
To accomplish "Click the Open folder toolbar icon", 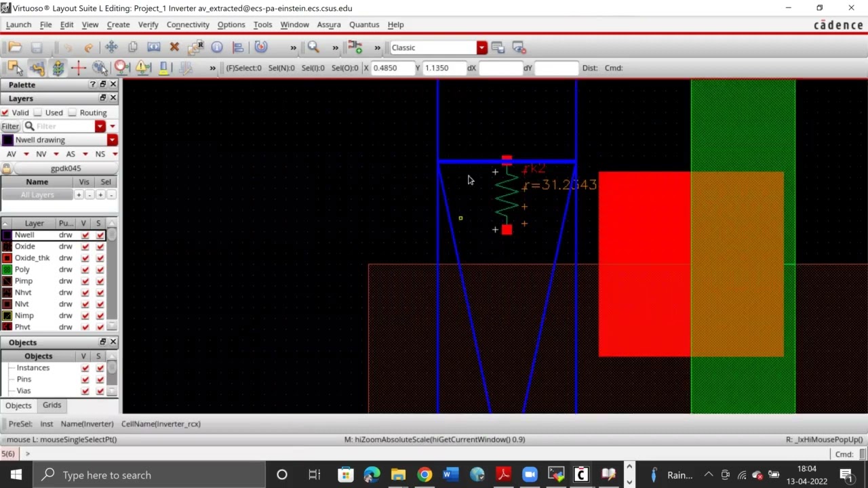I will pyautogui.click(x=15, y=47).
